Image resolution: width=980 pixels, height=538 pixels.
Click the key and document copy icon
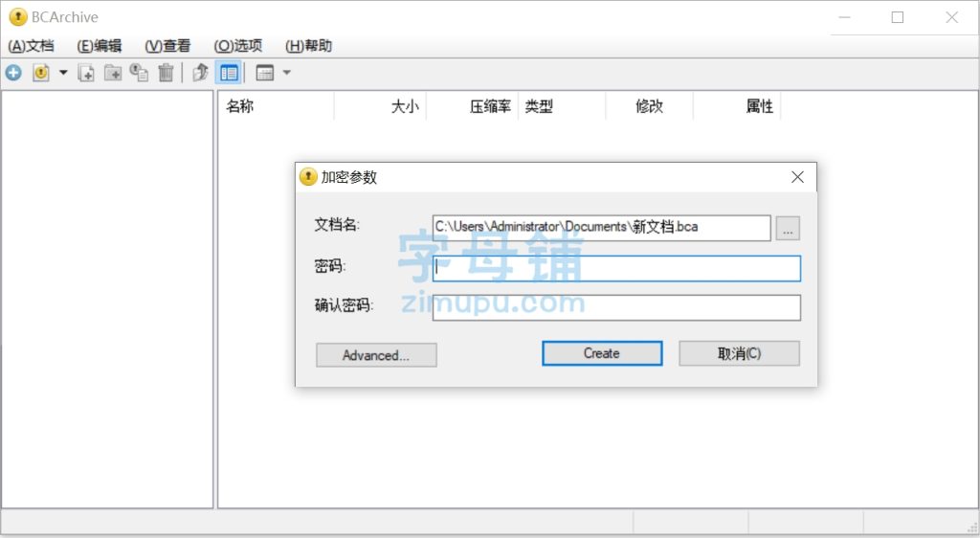click(x=139, y=73)
